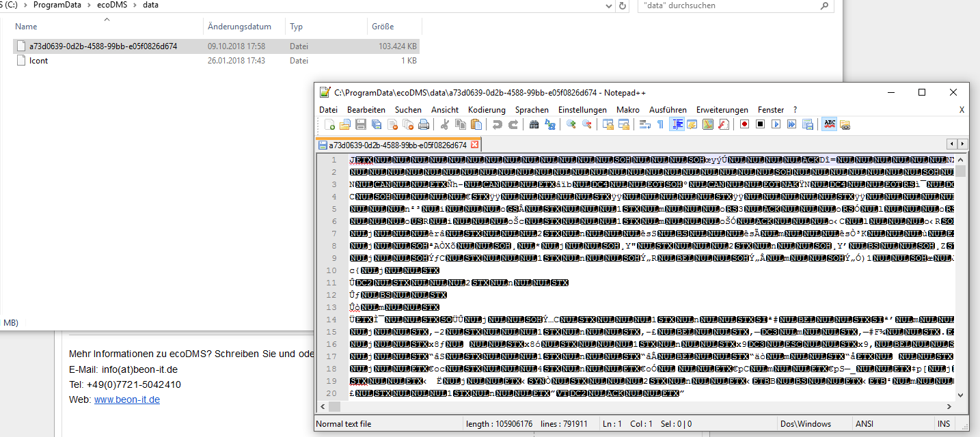Image resolution: width=980 pixels, height=437 pixels.
Task: Click the Print icon in toolbar
Action: coord(424,124)
